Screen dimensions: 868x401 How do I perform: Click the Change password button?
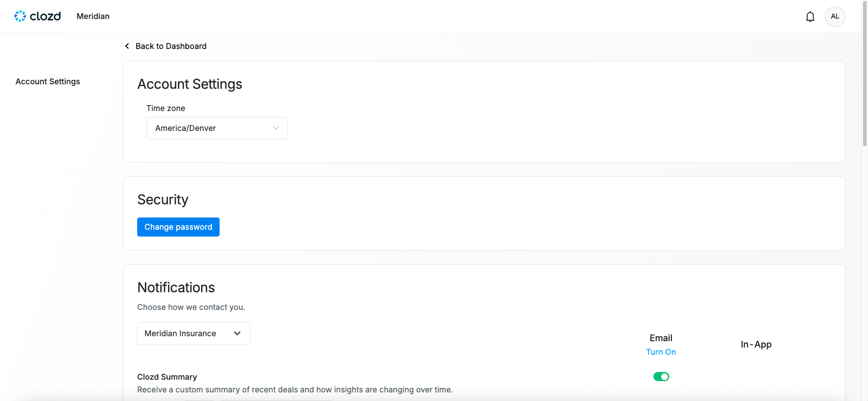click(x=178, y=227)
